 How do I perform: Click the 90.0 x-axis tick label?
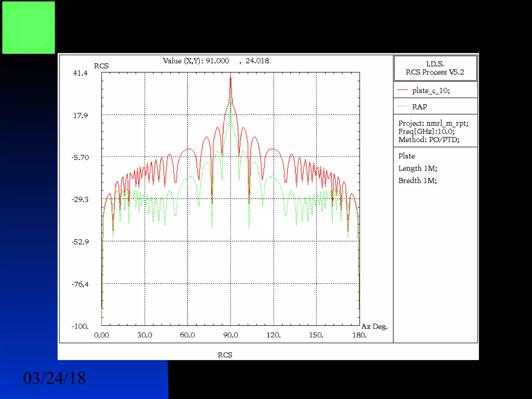[x=230, y=335]
